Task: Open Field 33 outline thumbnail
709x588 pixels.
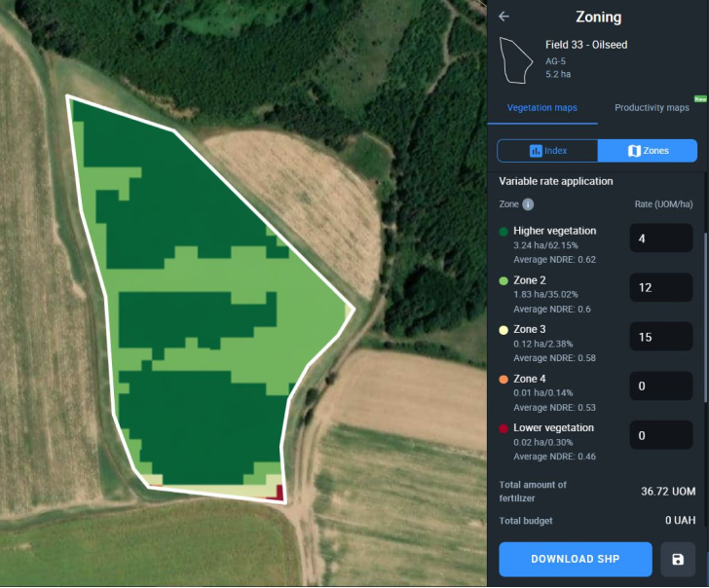Action: click(516, 60)
